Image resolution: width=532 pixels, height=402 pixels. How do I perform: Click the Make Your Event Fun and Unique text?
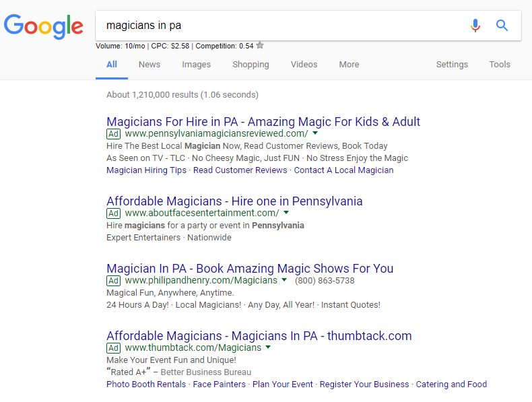click(171, 360)
